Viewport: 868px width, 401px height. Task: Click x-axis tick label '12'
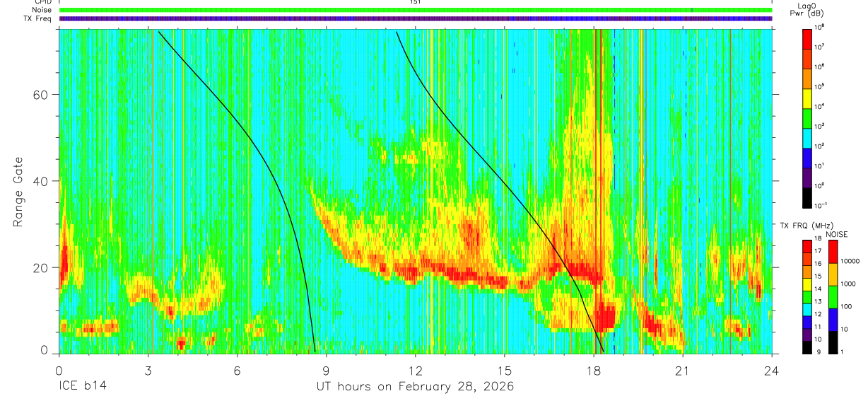416,370
